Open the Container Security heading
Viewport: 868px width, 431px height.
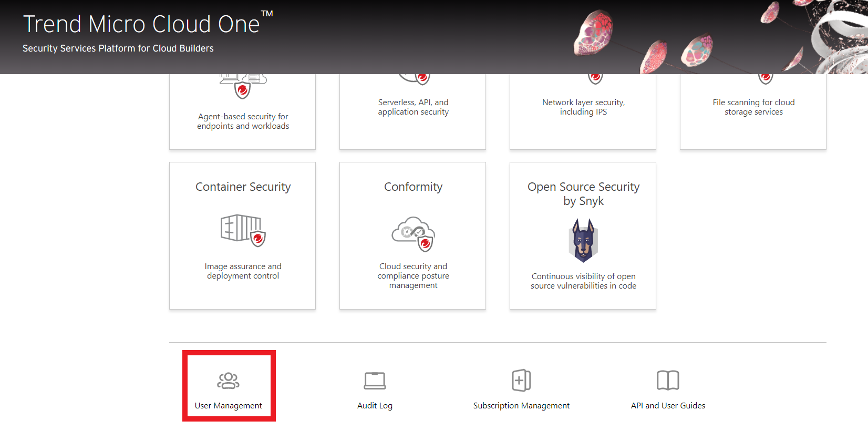point(243,187)
